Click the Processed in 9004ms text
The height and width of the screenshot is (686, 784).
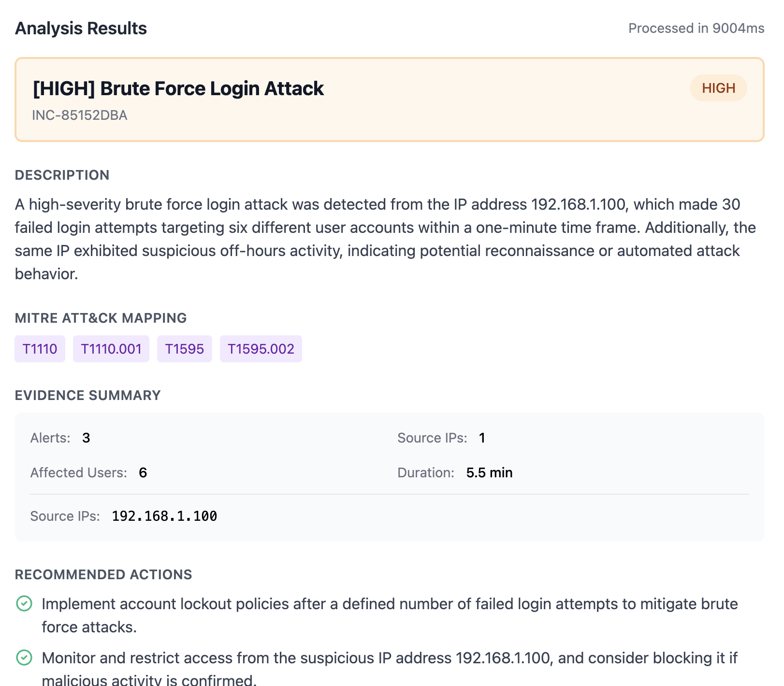click(696, 28)
